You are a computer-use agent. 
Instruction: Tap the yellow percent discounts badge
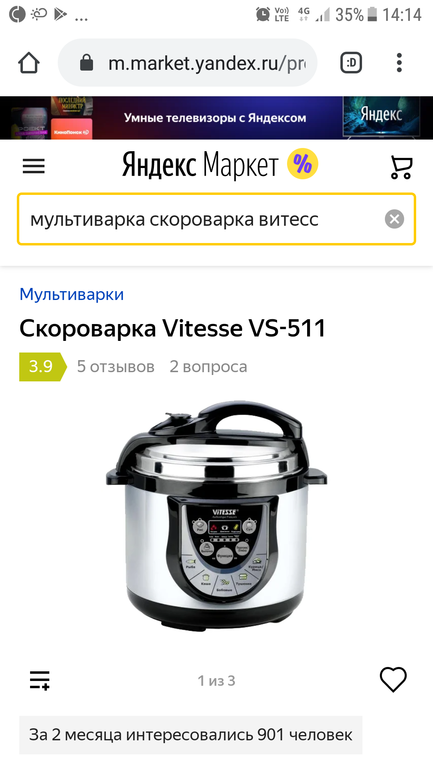click(302, 165)
